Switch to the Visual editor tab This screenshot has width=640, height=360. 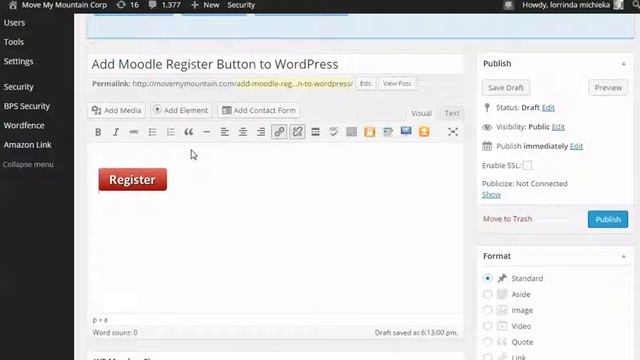(421, 113)
